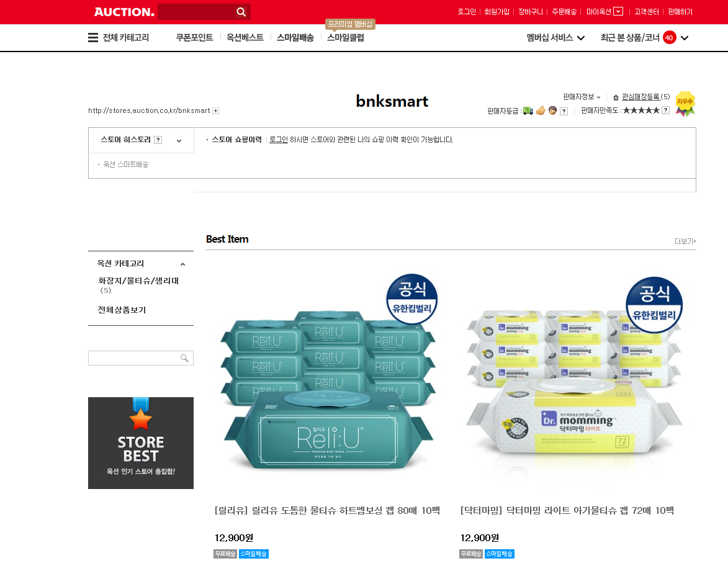Click 공식 유한킴벌리 badge on Reli:U product
The height and width of the screenshot is (566, 728).
click(x=412, y=299)
